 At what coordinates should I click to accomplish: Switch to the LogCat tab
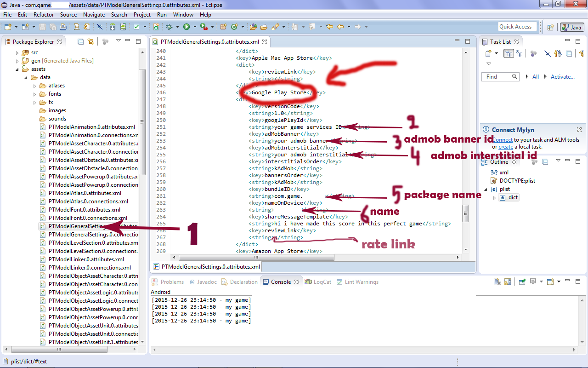(x=322, y=282)
